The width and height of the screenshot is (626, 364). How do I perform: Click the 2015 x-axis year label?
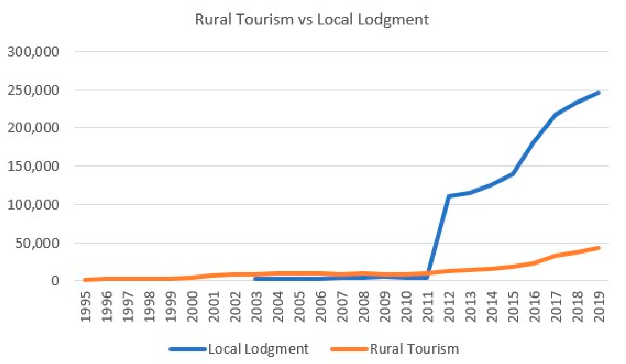click(513, 307)
